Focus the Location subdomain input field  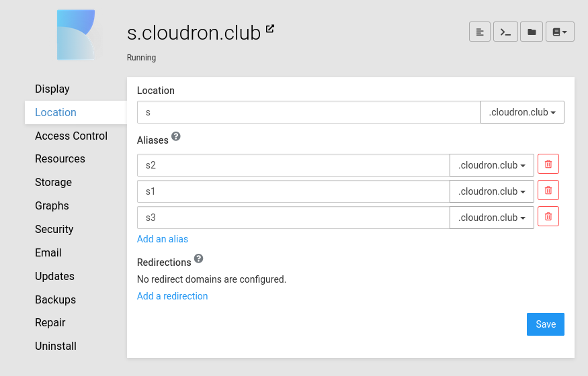308,113
